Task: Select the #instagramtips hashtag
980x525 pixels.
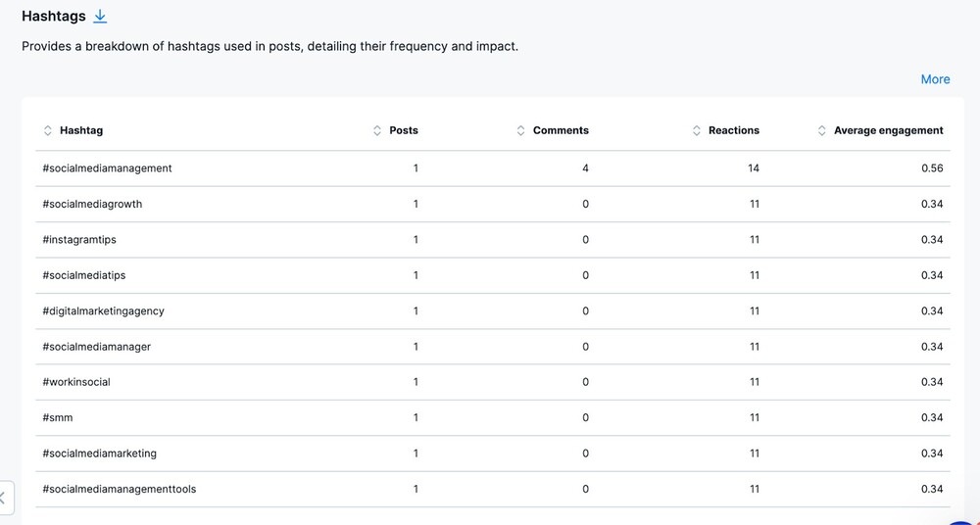Action: coord(79,239)
